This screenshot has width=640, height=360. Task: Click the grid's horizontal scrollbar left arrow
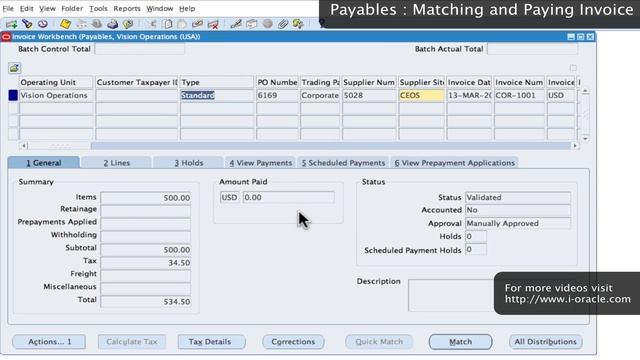[23, 145]
